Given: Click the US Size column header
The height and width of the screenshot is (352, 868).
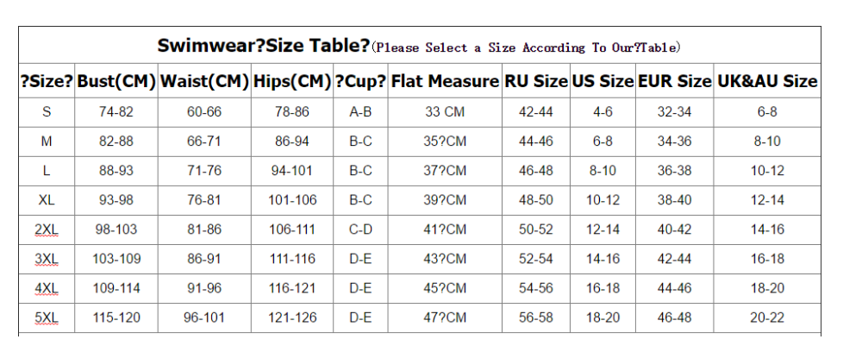Looking at the screenshot, I should click(603, 81).
